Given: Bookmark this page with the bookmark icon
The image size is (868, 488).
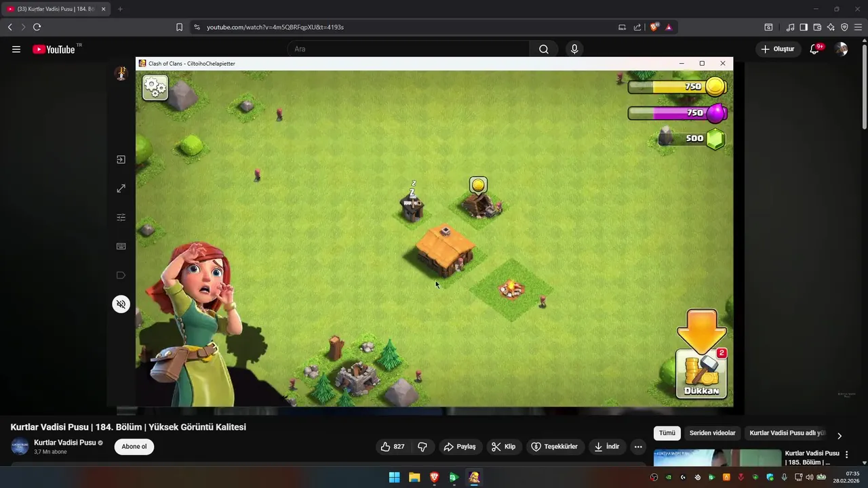Looking at the screenshot, I should [179, 27].
